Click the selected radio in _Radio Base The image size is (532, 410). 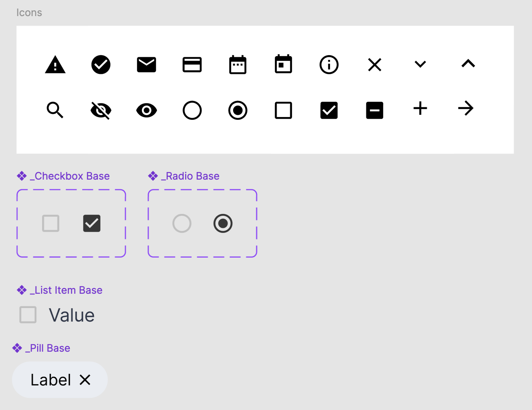coord(223,223)
